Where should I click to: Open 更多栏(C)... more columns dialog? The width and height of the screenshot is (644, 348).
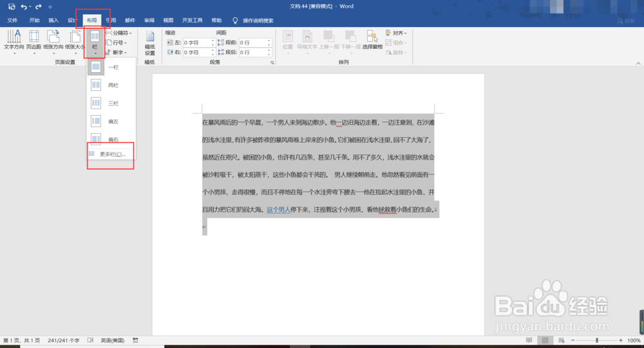111,154
